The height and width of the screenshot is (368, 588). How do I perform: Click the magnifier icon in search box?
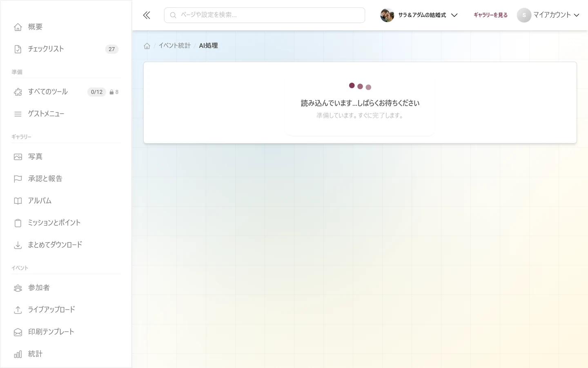click(x=173, y=15)
